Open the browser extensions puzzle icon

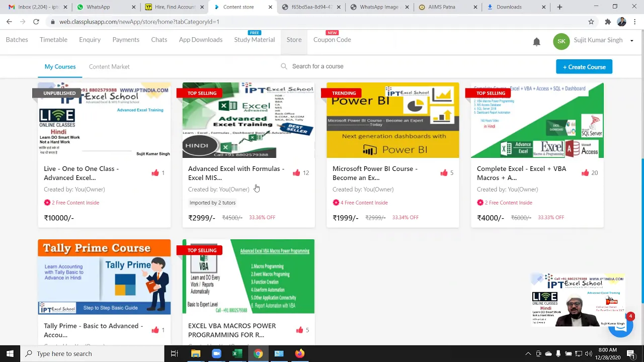click(x=608, y=22)
